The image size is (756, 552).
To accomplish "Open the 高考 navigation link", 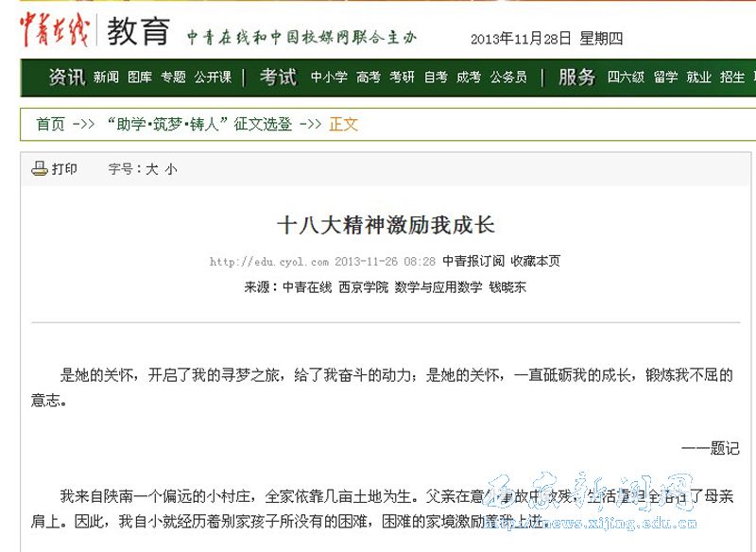I will (x=369, y=78).
